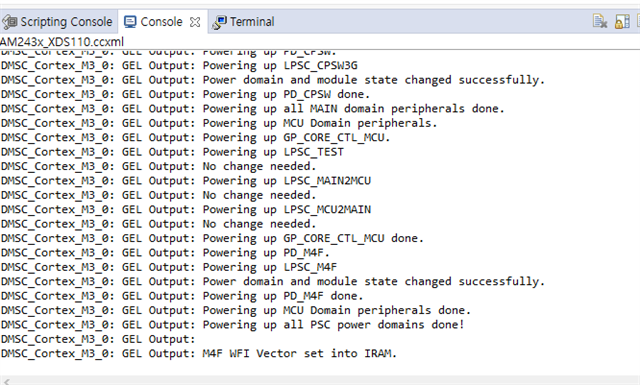
Task: Close the Console tab
Action: point(195,22)
